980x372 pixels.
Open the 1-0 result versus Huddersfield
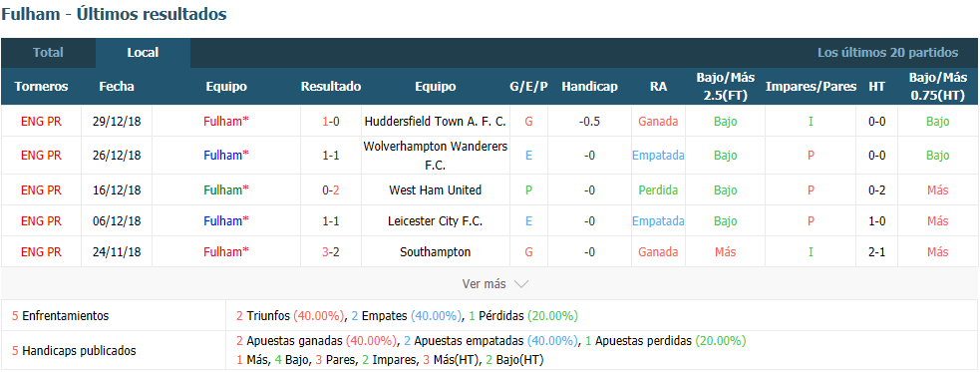coord(331,122)
